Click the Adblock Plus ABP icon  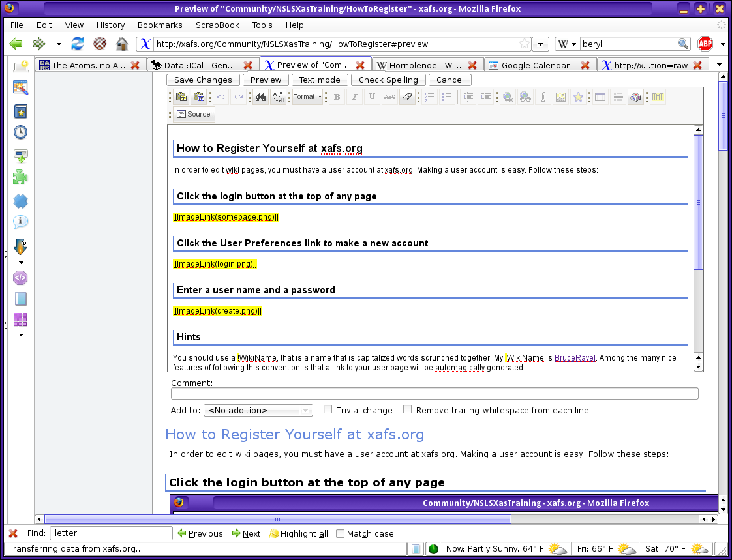pyautogui.click(x=705, y=44)
